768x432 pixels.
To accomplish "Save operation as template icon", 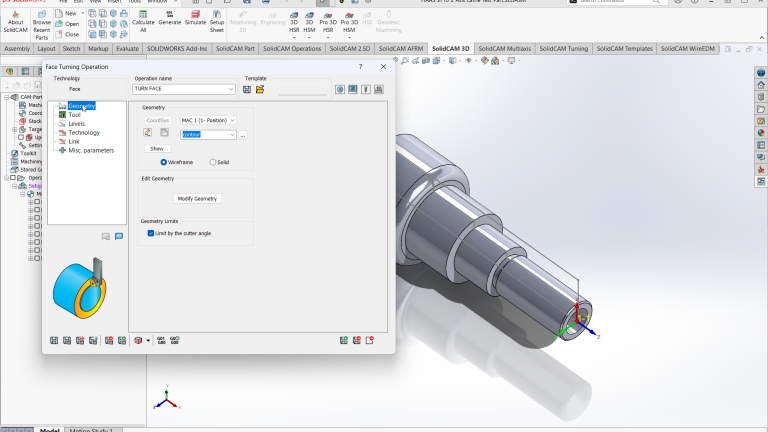I will [x=247, y=90].
